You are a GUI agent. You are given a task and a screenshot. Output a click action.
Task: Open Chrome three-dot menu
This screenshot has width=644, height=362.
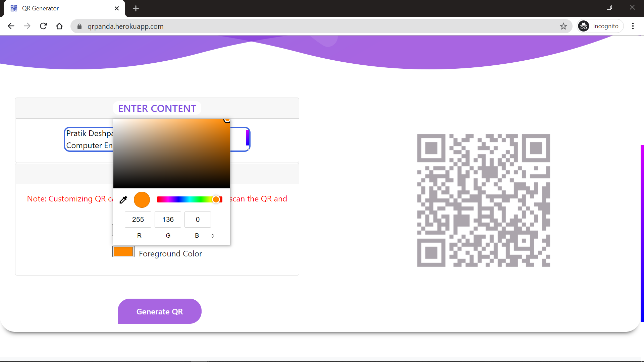633,26
